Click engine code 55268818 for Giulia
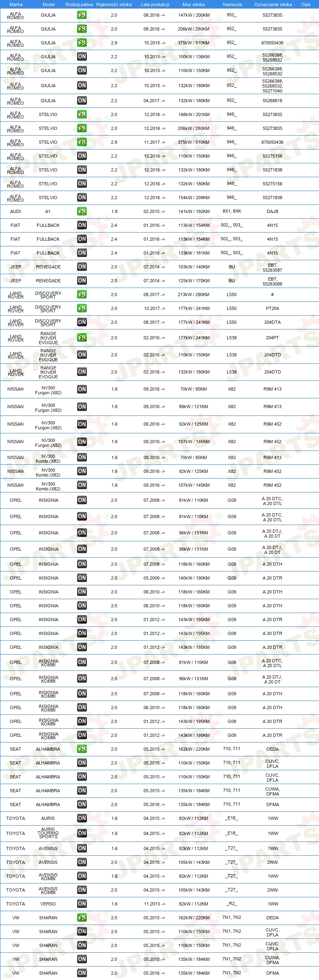This screenshot has width=319, height=980. click(272, 101)
